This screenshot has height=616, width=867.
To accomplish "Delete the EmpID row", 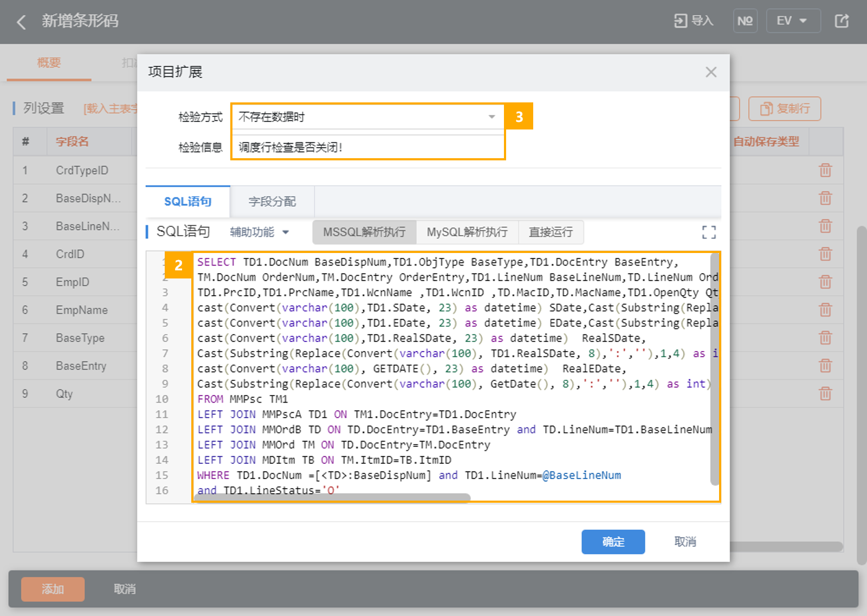I will [x=825, y=282].
